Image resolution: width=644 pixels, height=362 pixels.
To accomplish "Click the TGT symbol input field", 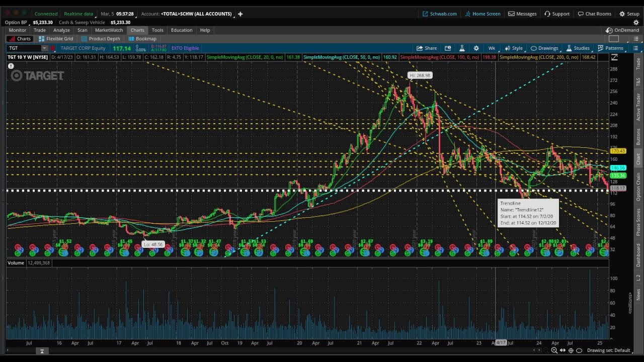I will point(24,48).
